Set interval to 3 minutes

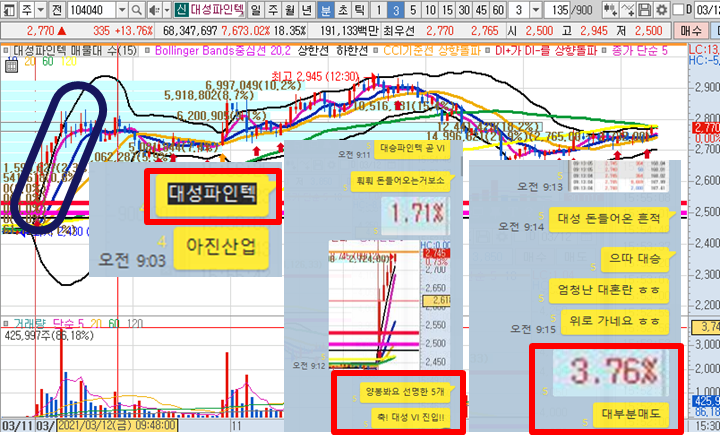tap(395, 10)
